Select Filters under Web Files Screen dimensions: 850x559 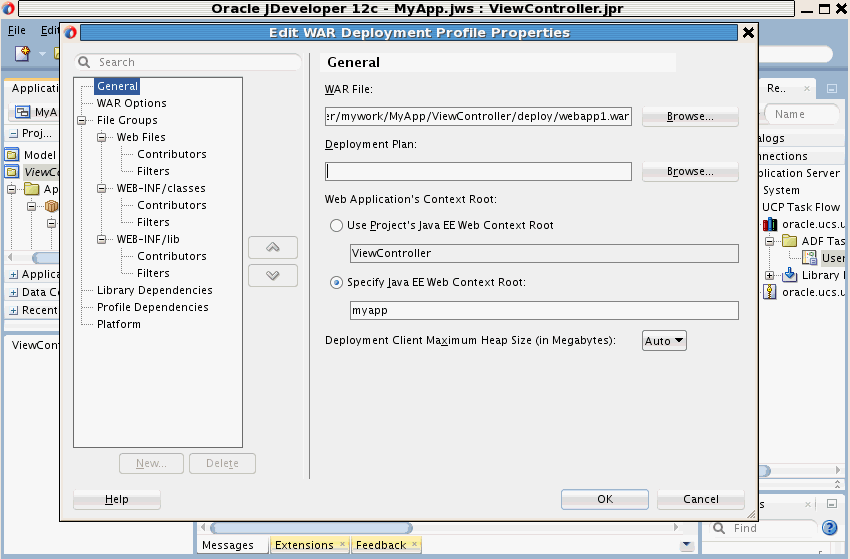pyautogui.click(x=153, y=171)
